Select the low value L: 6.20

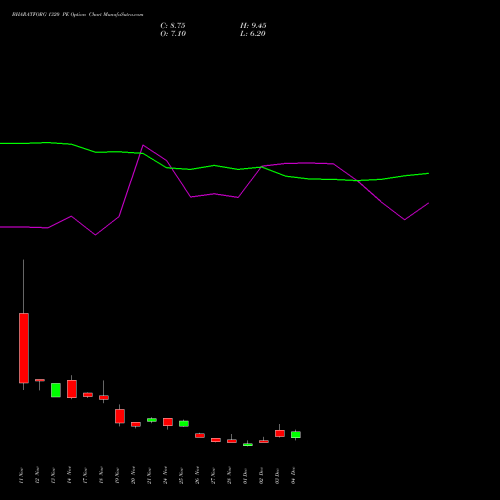click(253, 34)
